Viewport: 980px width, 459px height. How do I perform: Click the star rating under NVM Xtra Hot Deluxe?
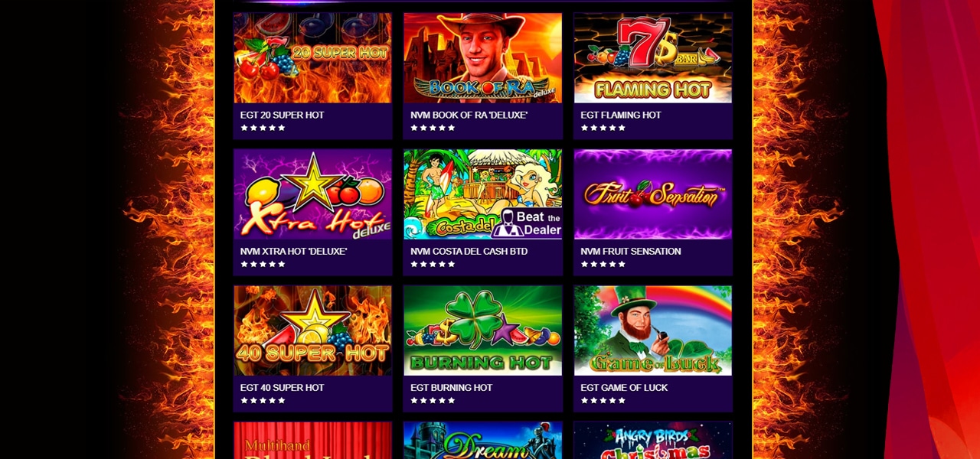[x=263, y=264]
